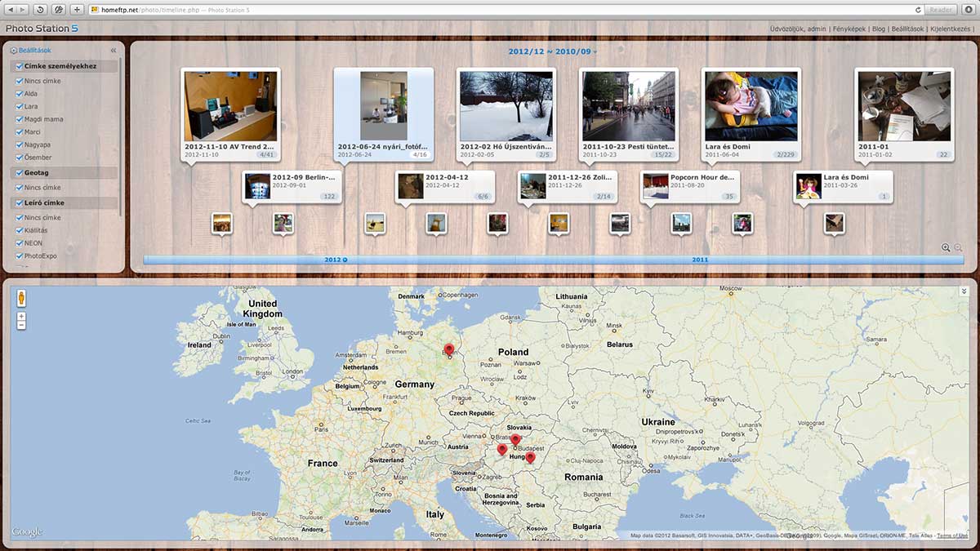This screenshot has width=980, height=551.
Task: Toggle the Magdi mama checkbox
Action: click(x=19, y=119)
